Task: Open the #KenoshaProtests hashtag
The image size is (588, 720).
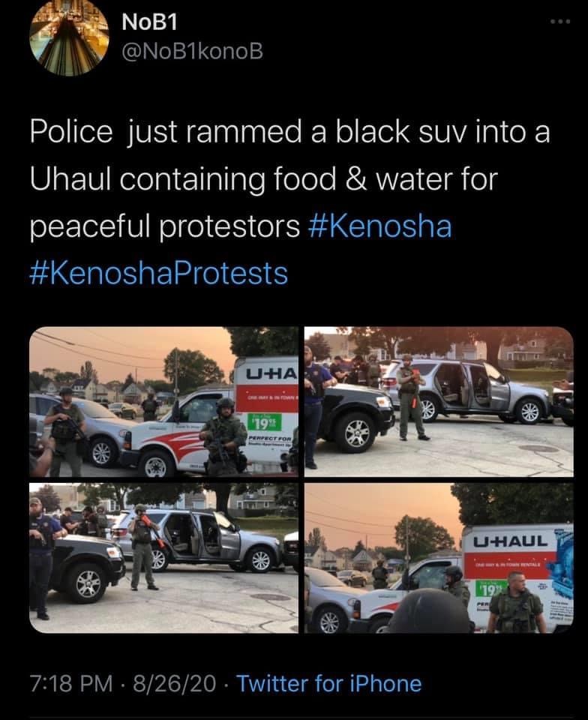Action: [158, 274]
